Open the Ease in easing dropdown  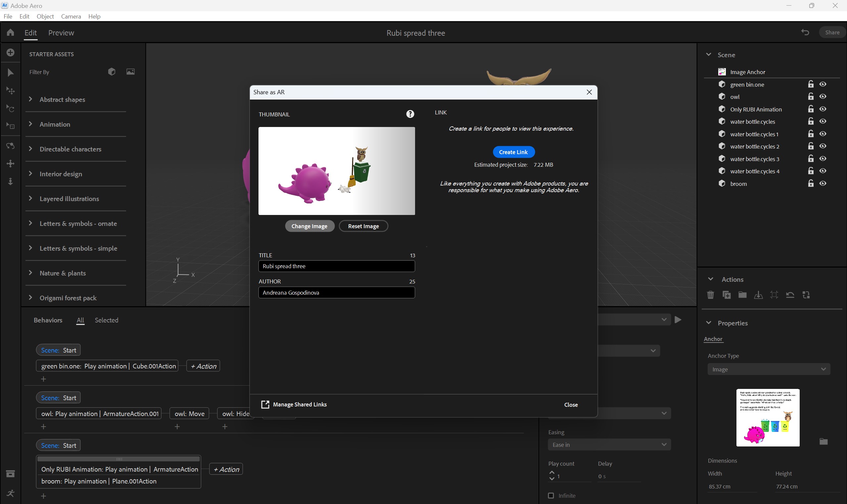(x=609, y=444)
